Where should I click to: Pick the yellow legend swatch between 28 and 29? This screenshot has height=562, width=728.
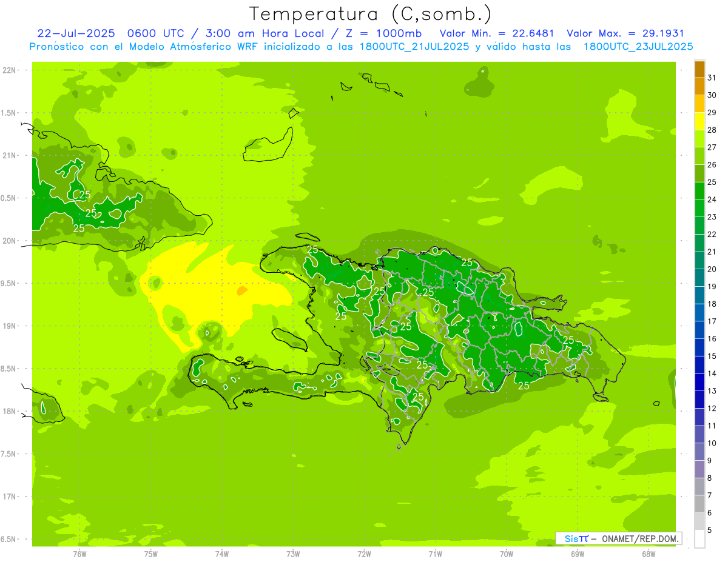tap(699, 121)
